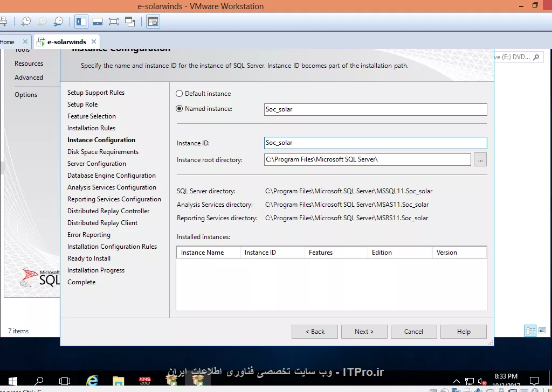Click the Instance root directory field
This screenshot has width=552, height=392.
[368, 159]
